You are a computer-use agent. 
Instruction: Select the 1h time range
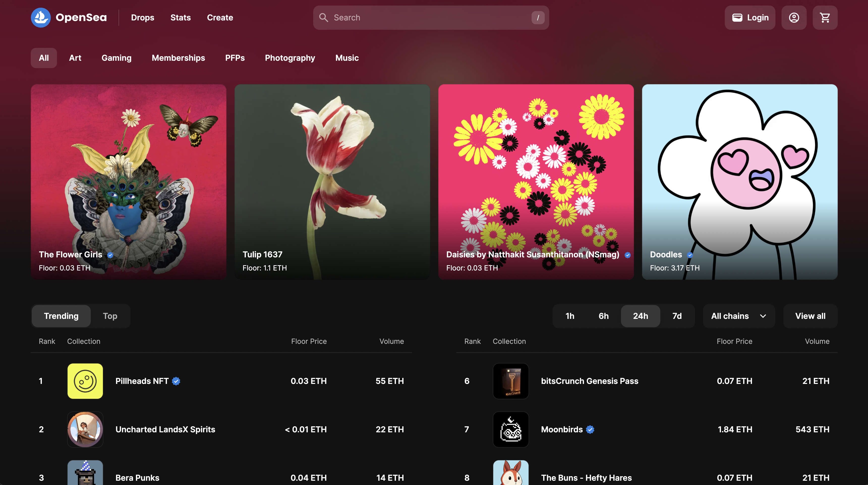pos(570,316)
